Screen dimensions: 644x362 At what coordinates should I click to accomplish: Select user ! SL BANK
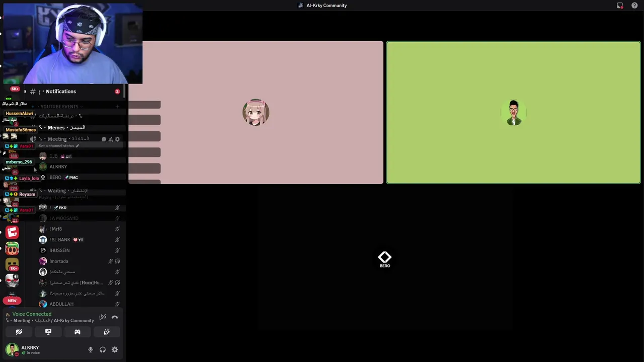click(80, 240)
